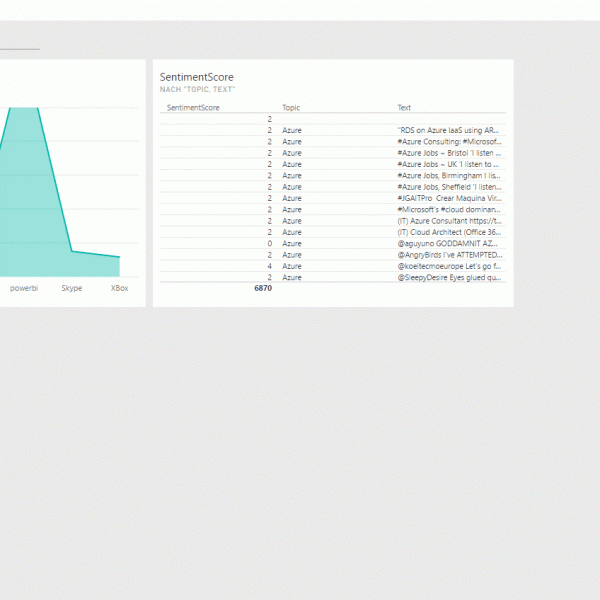This screenshot has height=600, width=600.
Task: Select the #Azure Jobs, Birmingham row
Action: coord(448,175)
